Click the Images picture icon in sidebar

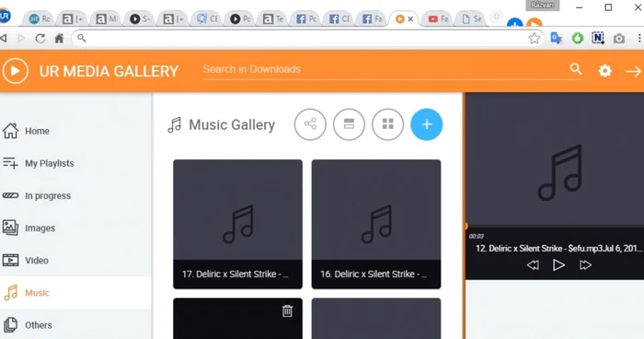pos(10,228)
